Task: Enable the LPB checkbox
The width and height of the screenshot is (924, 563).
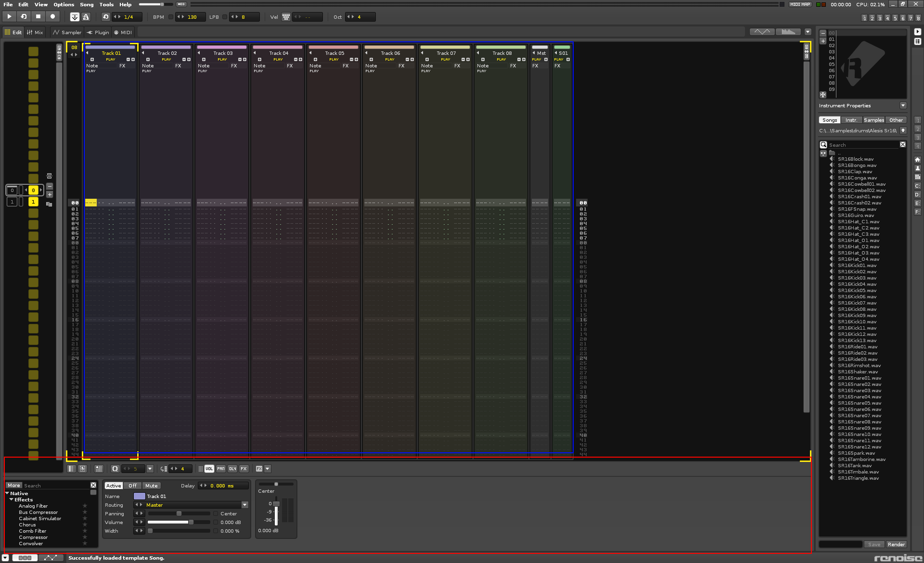Action: tap(224, 17)
